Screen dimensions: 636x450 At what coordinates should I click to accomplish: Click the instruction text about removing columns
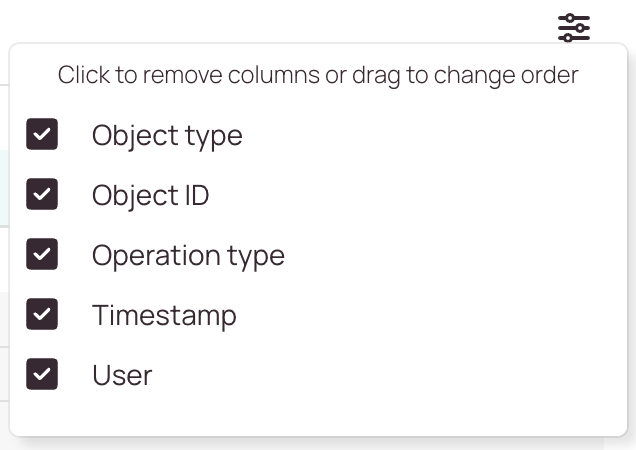(x=318, y=75)
